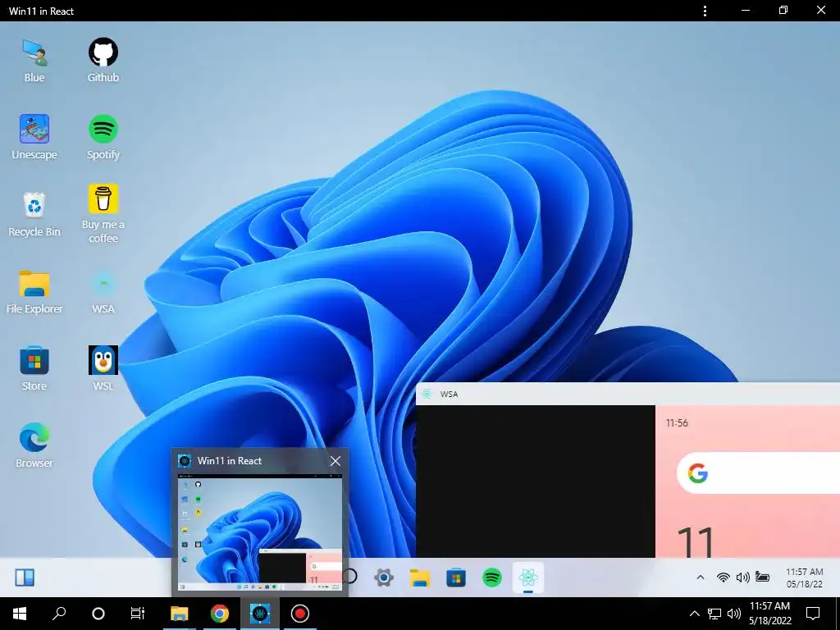The height and width of the screenshot is (630, 840).
Task: Open Task View on host taskbar
Action: (x=138, y=614)
